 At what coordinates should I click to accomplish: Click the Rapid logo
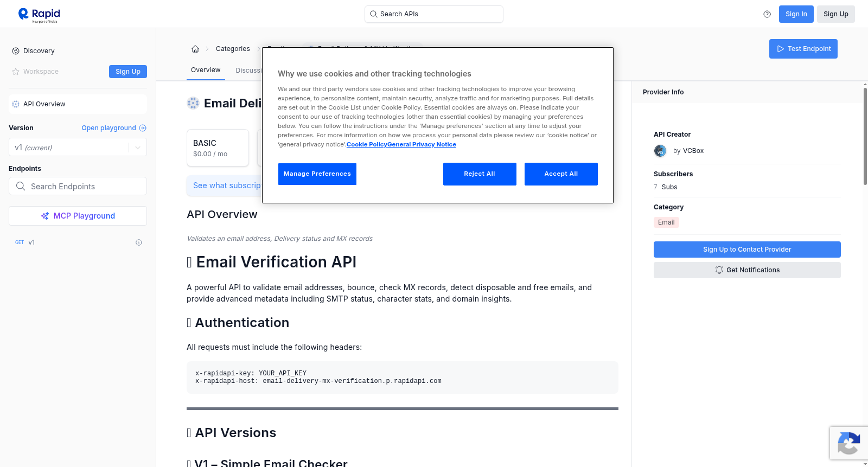(x=39, y=15)
